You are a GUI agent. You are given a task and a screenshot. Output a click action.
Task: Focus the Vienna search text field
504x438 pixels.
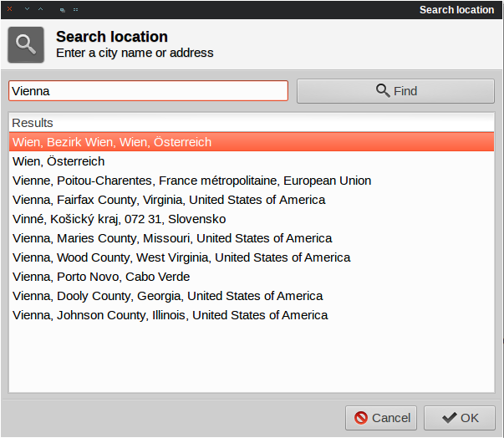pos(148,91)
